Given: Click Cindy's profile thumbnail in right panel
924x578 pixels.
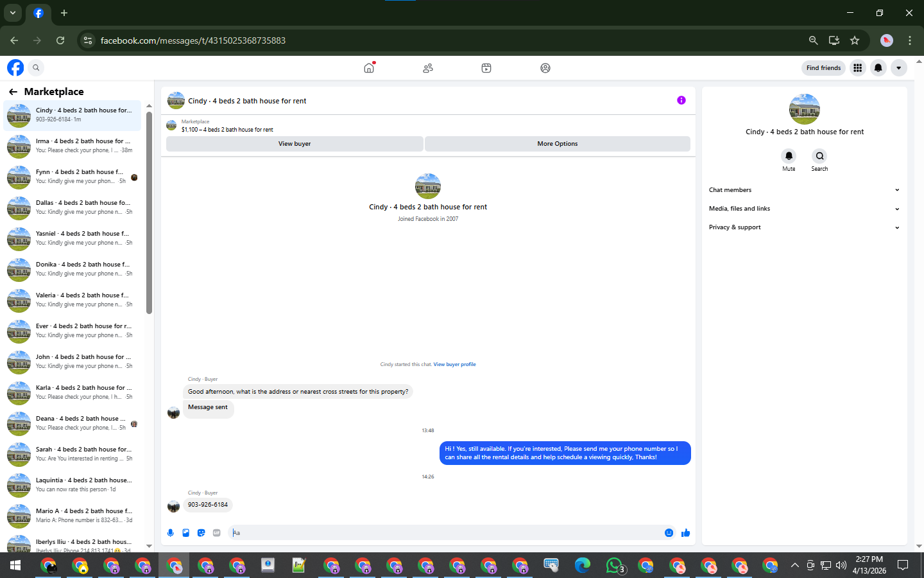Looking at the screenshot, I should 805,109.
